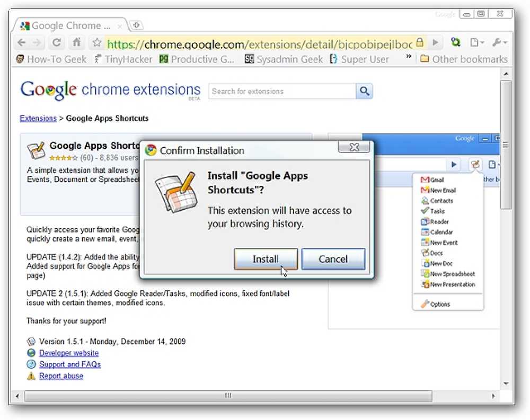This screenshot has width=530, height=420.
Task: Click New Event in the preview menu
Action: (x=439, y=243)
